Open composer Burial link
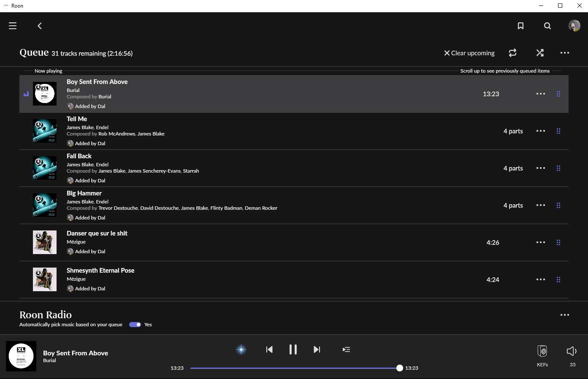Viewport: 588px width, 379px height. click(x=105, y=97)
